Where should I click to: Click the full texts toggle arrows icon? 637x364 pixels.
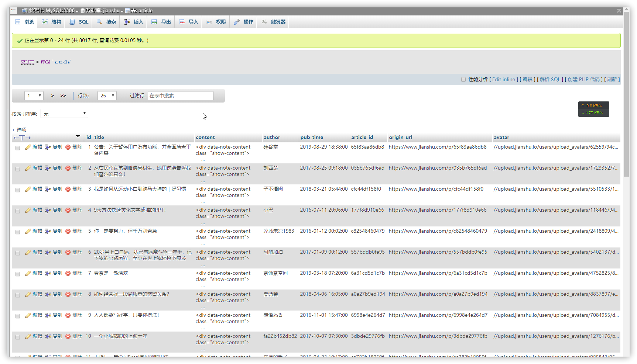pos(22,138)
